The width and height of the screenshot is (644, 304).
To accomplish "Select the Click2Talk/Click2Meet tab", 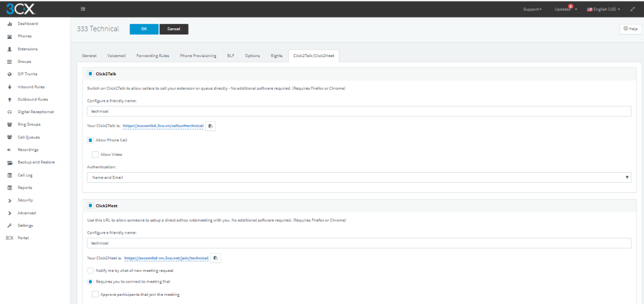I will coord(313,56).
